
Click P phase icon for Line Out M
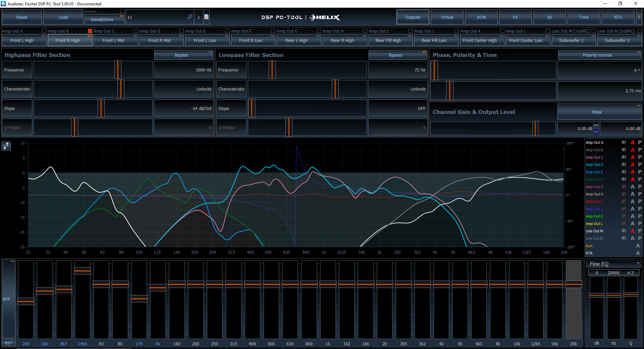[x=640, y=231]
